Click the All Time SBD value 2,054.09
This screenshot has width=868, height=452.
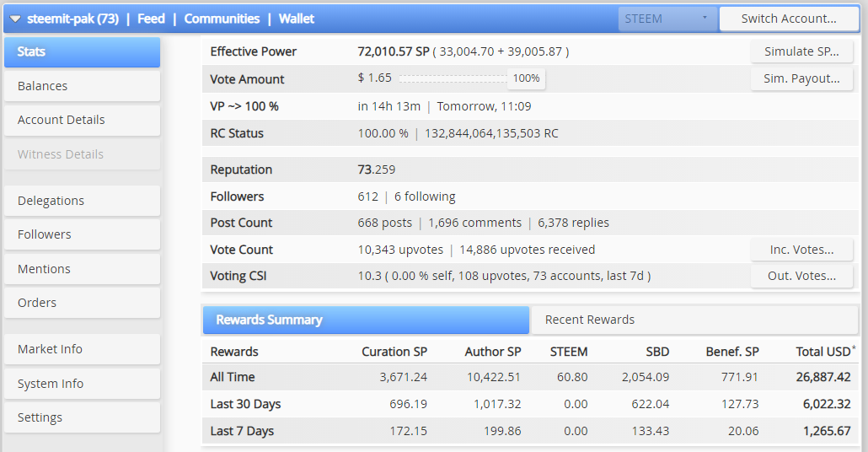pyautogui.click(x=646, y=377)
